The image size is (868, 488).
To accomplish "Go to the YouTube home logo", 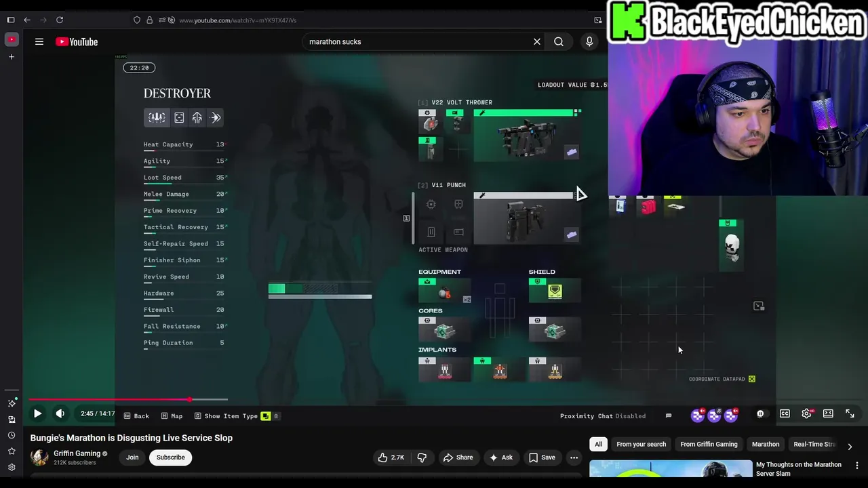I will [x=77, y=42].
